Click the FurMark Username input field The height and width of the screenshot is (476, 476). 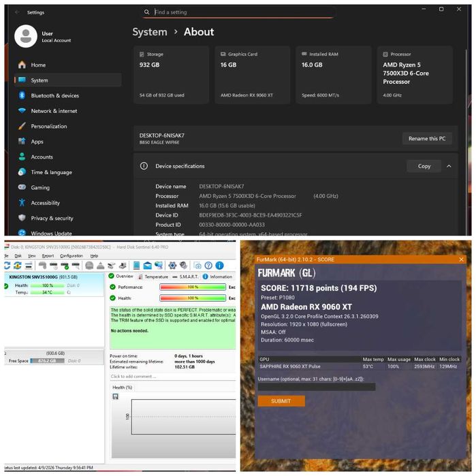317,387
